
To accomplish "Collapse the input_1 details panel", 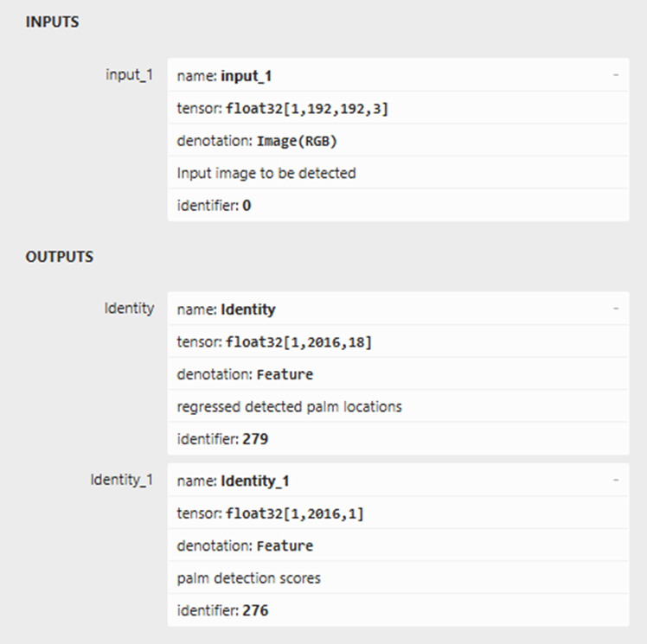I will pos(616,75).
